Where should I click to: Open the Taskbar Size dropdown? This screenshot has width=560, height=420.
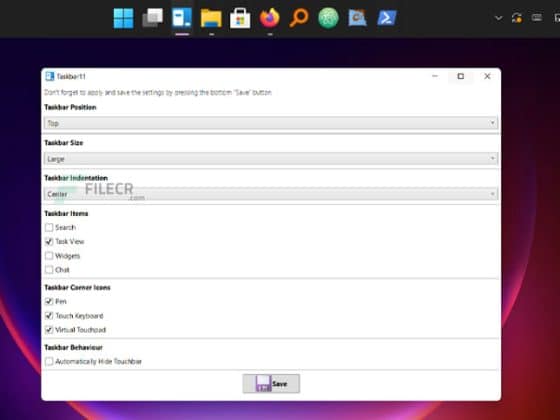271,159
